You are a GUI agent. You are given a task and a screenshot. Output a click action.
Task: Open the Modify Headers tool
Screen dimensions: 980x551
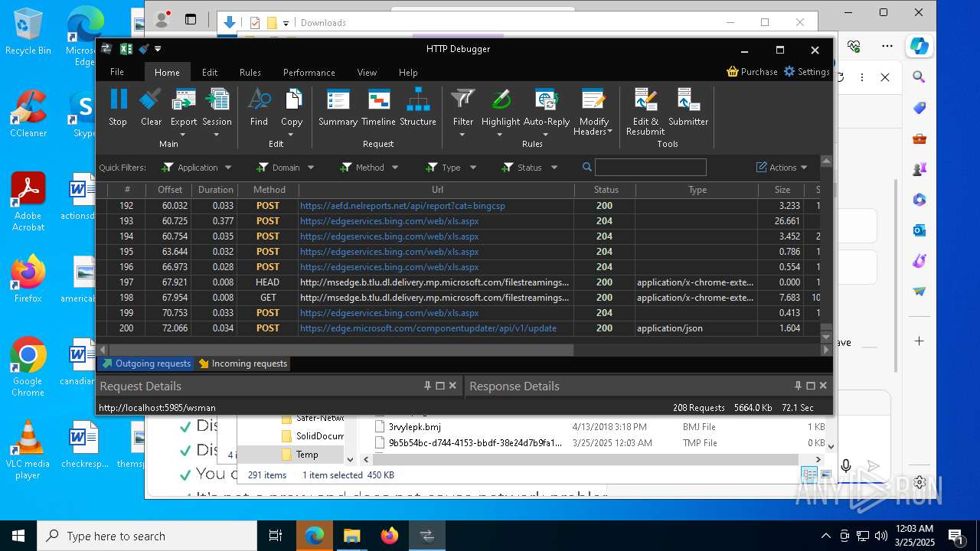593,112
